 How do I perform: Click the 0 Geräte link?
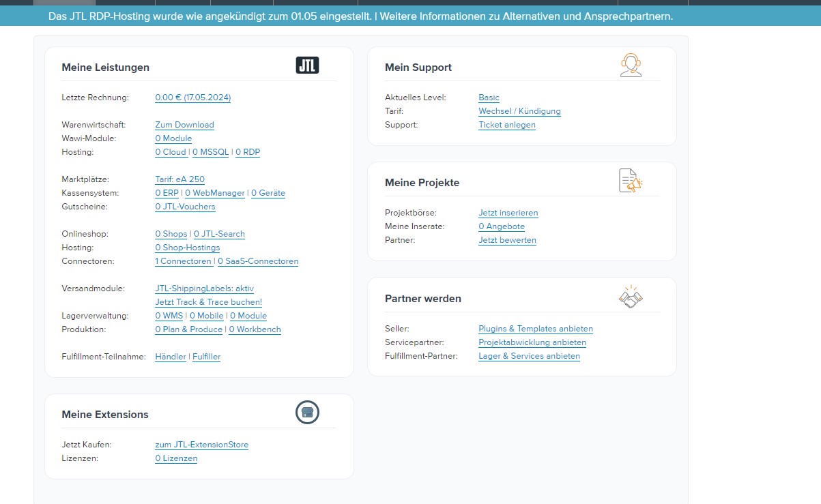[x=268, y=193]
